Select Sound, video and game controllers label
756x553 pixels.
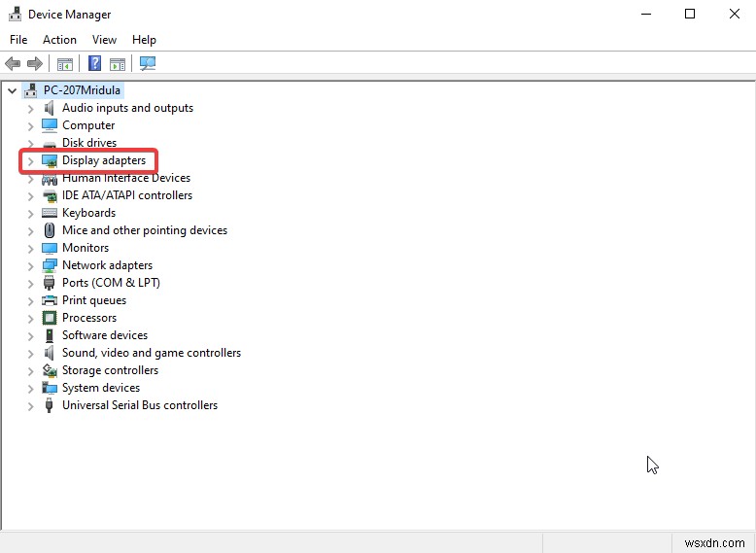[152, 353]
